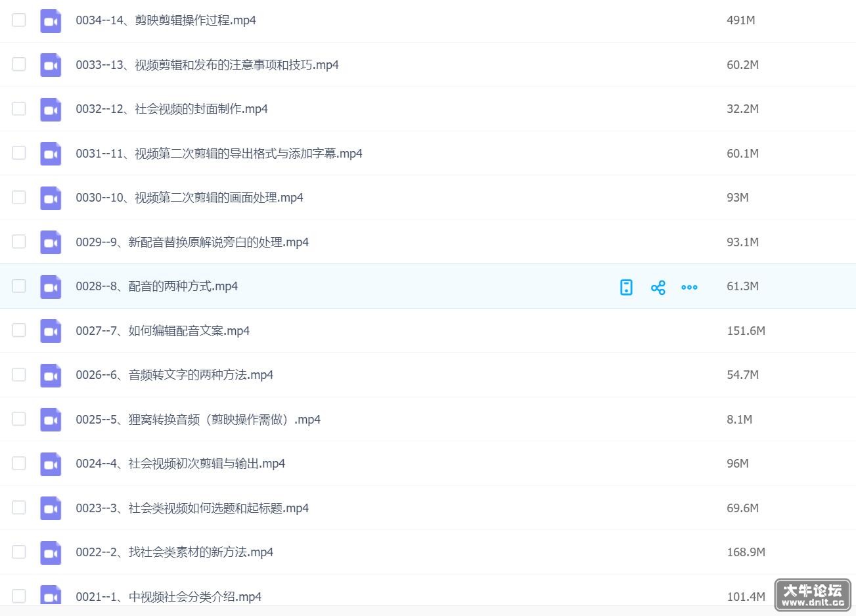Click the video icon for 0022--2 file
Screen dimensions: 856x616
pos(51,553)
